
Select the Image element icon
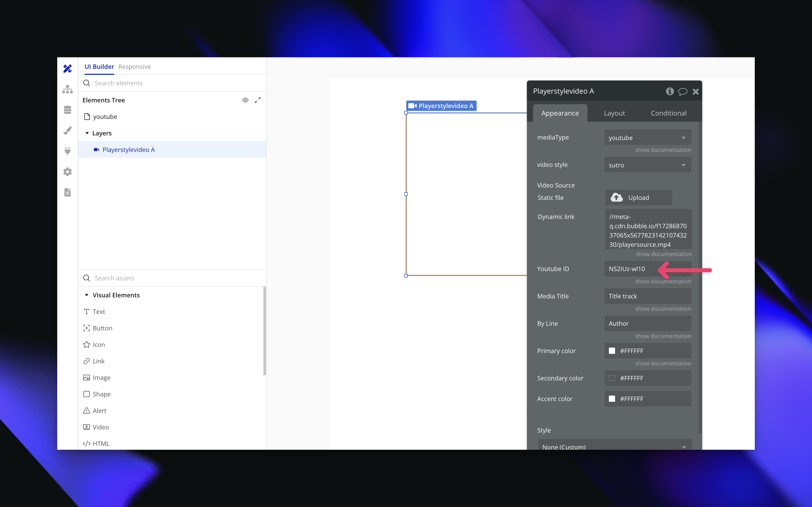[x=86, y=378]
